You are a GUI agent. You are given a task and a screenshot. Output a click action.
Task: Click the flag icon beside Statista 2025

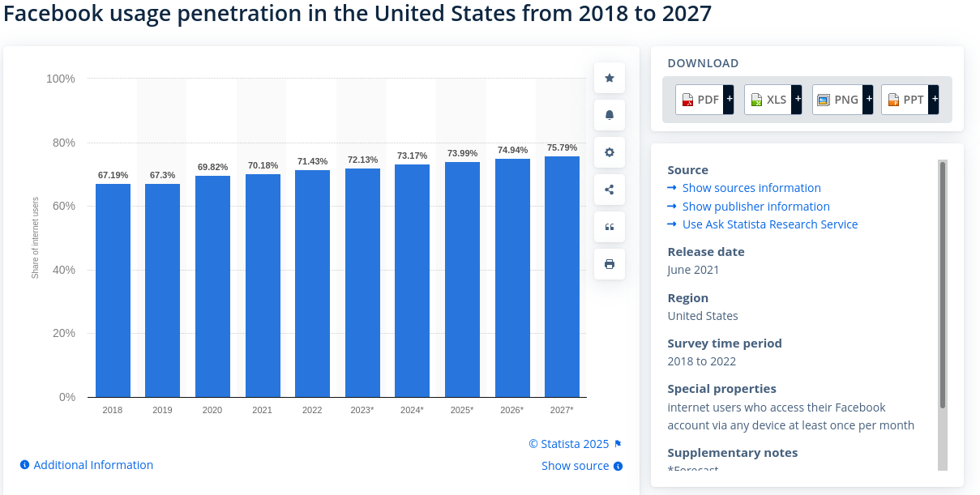coord(618,444)
